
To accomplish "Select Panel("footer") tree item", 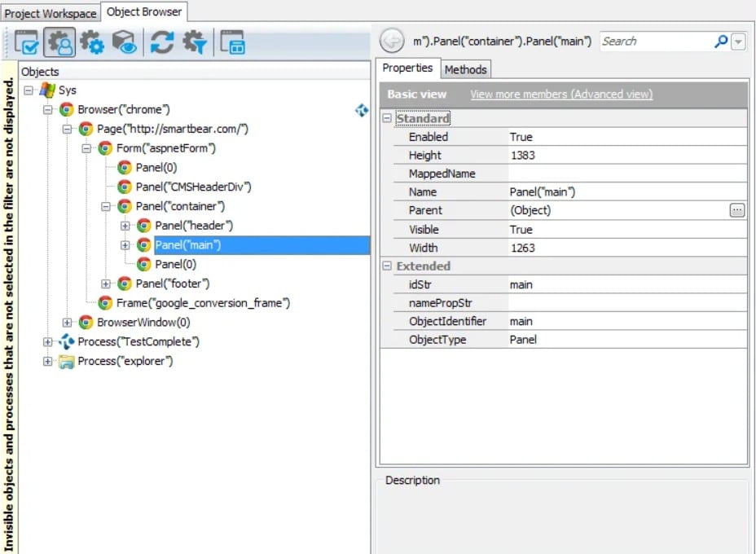I will pos(173,284).
